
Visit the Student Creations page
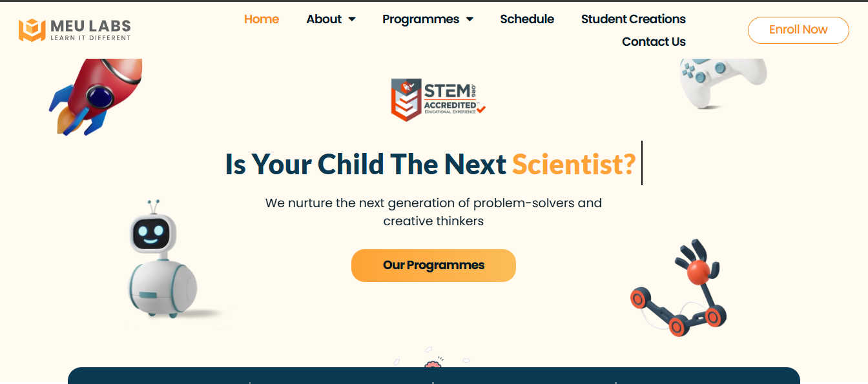(634, 19)
